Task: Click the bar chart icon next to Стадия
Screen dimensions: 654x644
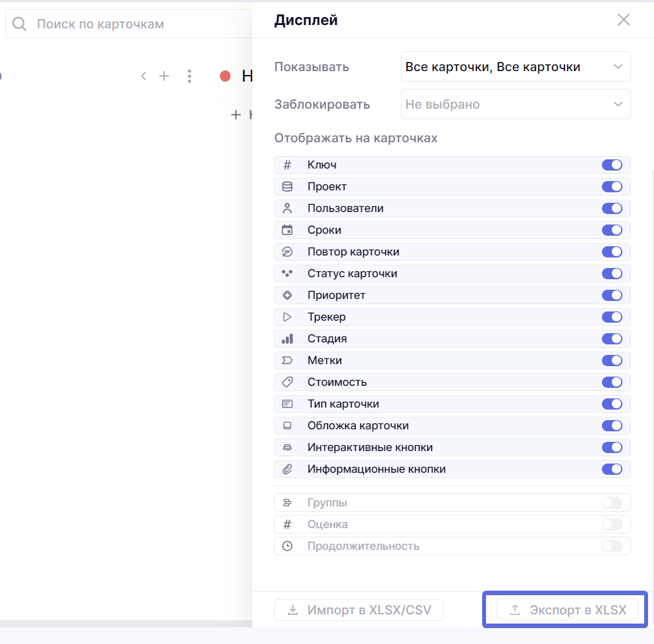Action: click(x=287, y=339)
